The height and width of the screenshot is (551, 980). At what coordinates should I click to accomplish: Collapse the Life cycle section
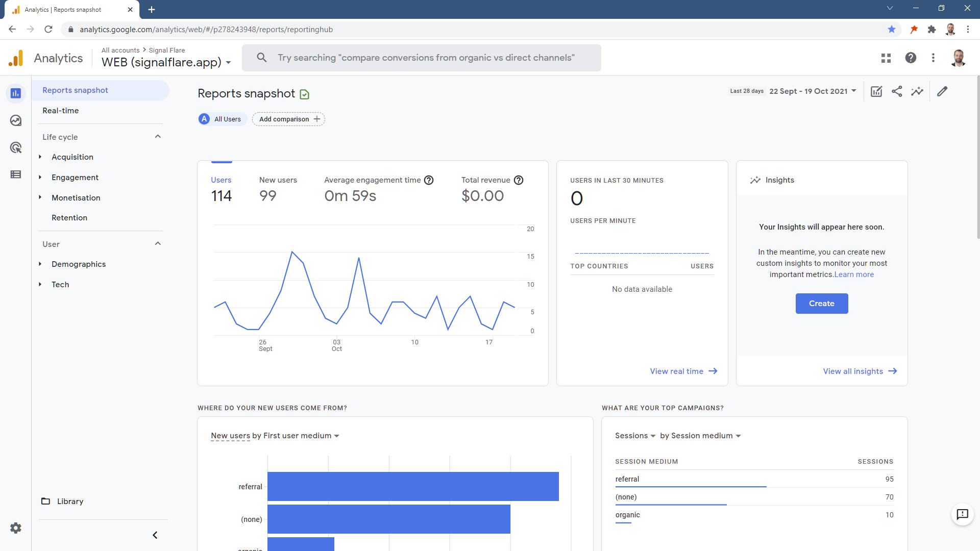[x=158, y=137]
